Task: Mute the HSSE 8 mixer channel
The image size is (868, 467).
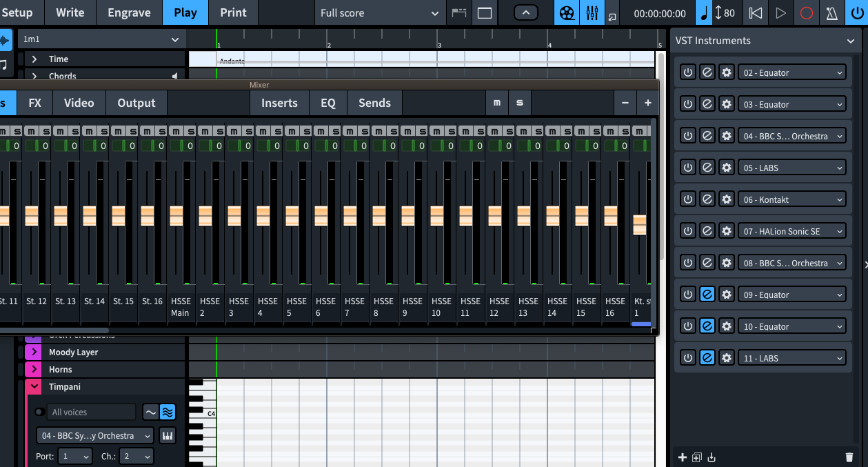Action: (377, 130)
